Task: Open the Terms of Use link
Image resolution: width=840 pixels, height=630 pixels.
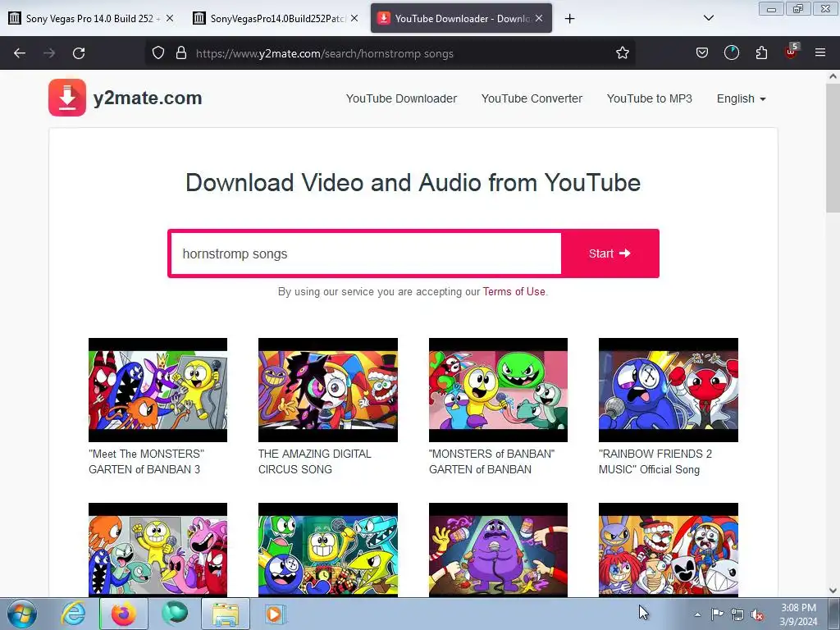Action: pos(514,291)
